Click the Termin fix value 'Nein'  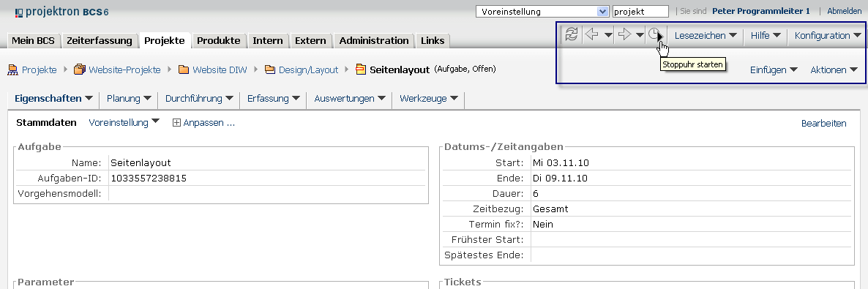pyautogui.click(x=543, y=224)
